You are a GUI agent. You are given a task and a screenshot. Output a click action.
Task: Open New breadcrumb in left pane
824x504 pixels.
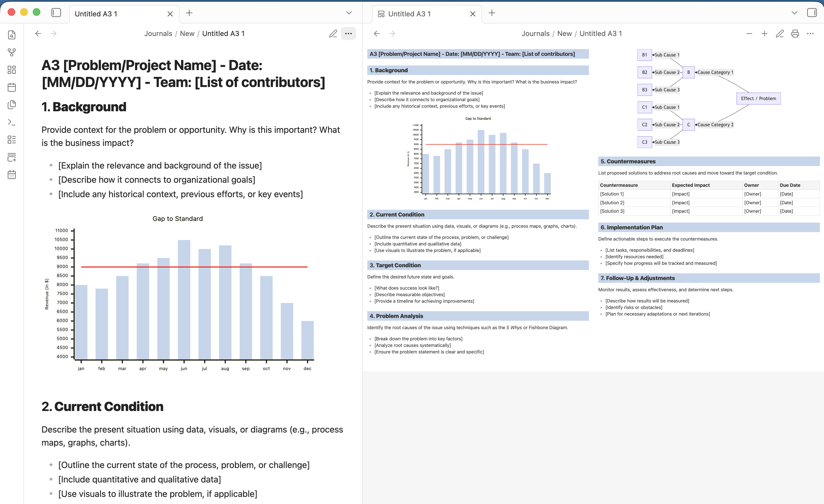point(187,34)
